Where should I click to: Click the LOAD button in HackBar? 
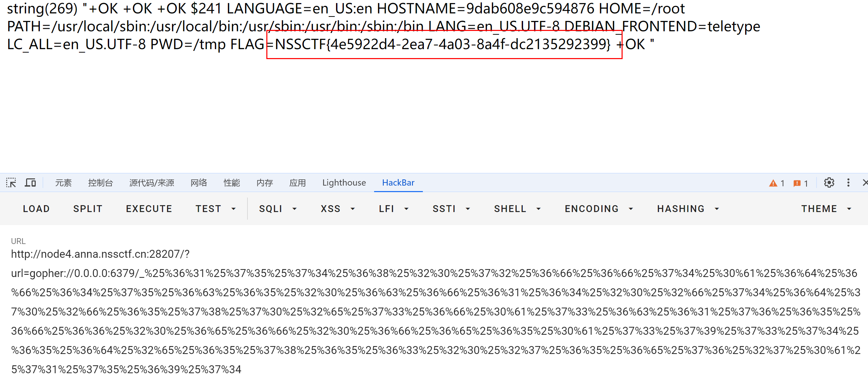coord(36,209)
